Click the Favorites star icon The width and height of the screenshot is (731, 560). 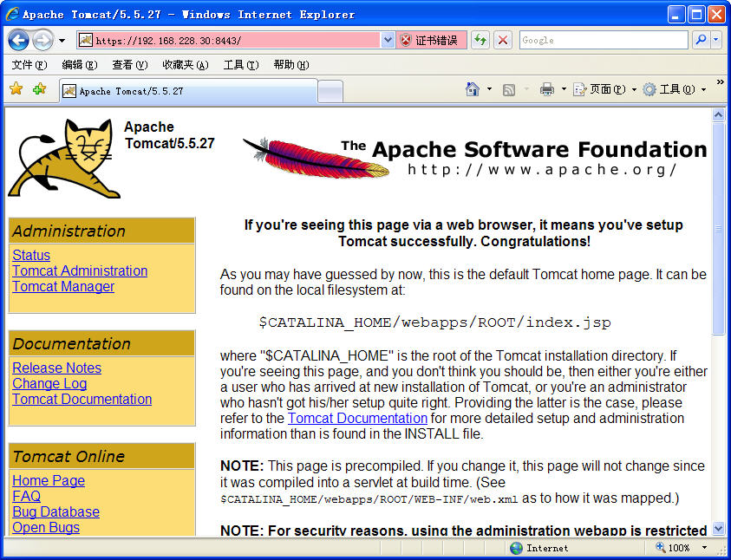point(16,89)
